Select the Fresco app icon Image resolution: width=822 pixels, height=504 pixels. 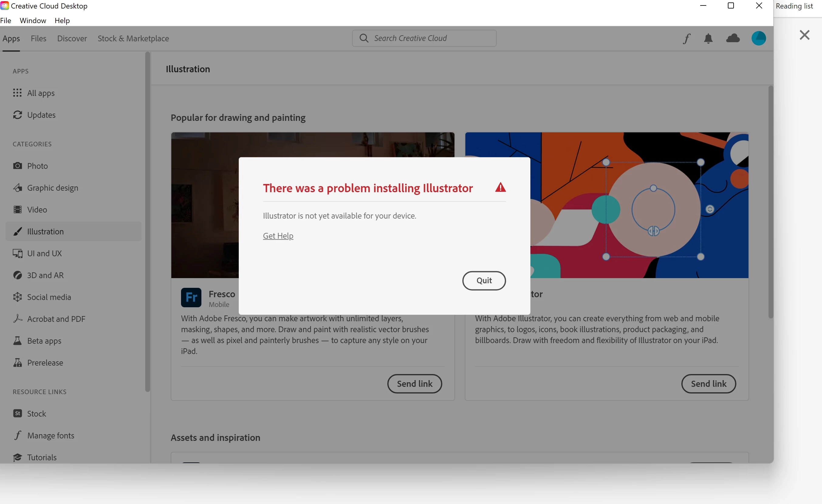coord(191,297)
